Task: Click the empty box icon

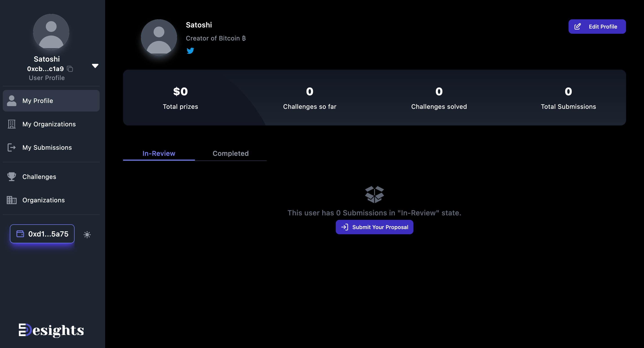Action: coord(374,194)
